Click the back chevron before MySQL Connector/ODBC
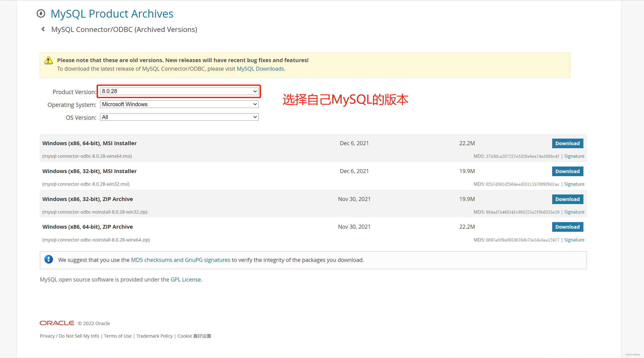 tap(43, 29)
